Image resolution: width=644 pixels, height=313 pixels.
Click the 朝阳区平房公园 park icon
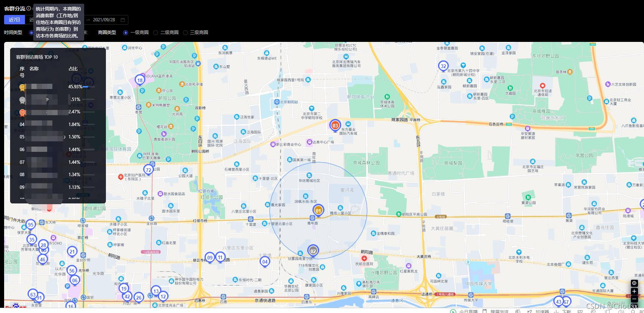pos(399,214)
